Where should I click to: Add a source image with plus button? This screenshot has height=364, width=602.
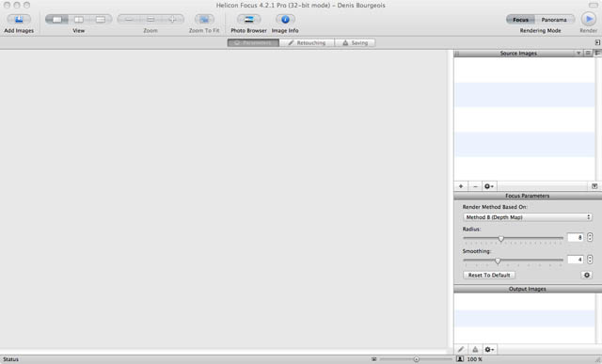coord(461,186)
